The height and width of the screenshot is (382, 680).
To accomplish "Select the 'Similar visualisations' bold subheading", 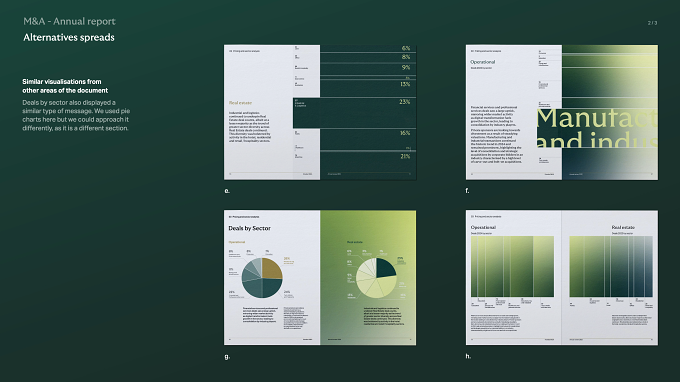I will 65,86.
